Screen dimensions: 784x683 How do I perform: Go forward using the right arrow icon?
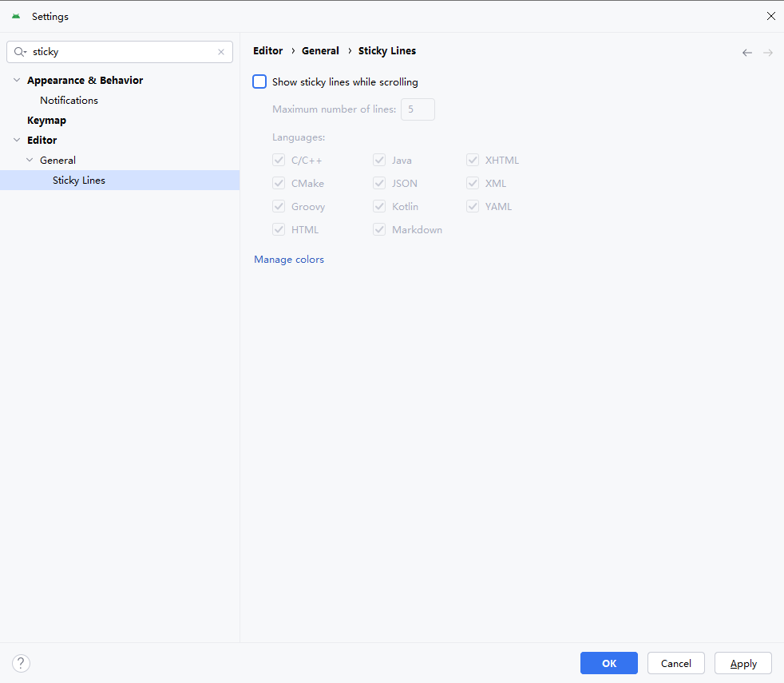(768, 53)
